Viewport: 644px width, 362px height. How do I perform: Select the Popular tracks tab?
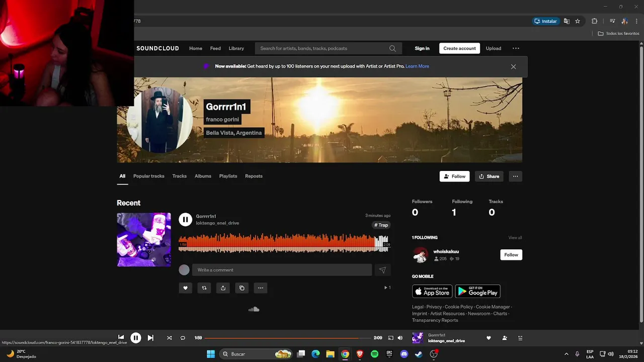tap(148, 176)
